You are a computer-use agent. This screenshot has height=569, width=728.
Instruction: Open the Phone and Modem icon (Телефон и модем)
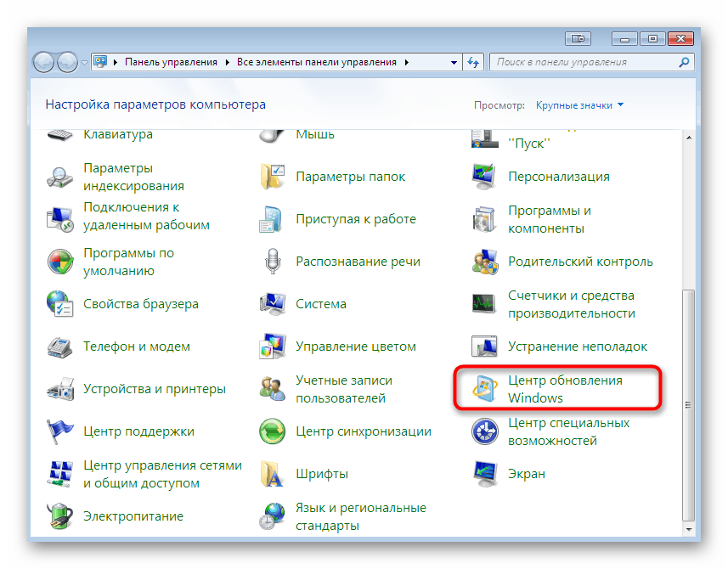click(x=60, y=346)
